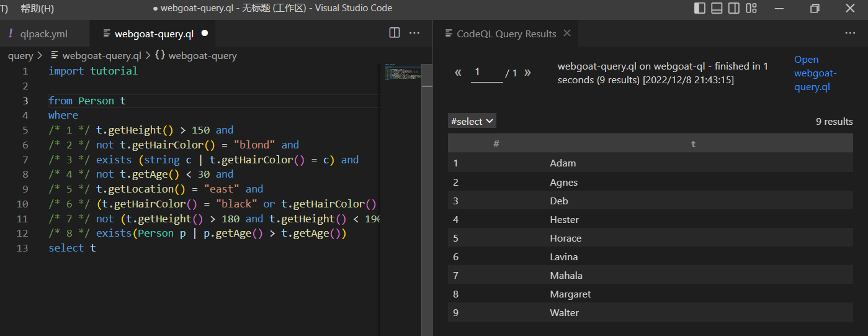This screenshot has width=868, height=336.
Task: Close the CodeQL Query Results tab
Action: pyautogui.click(x=566, y=34)
